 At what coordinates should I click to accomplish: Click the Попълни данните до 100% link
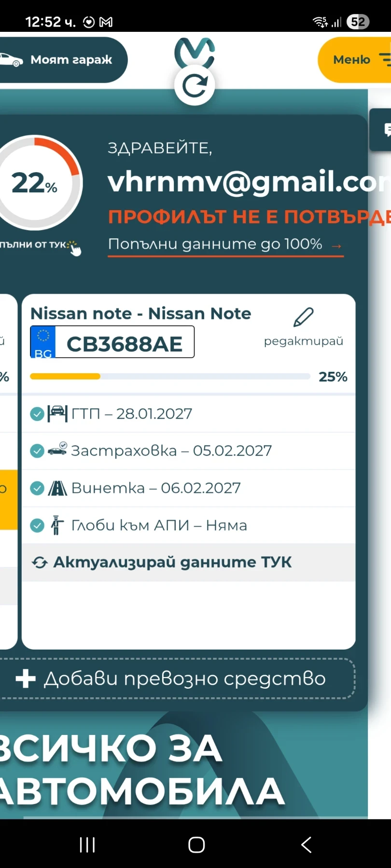pyautogui.click(x=225, y=244)
